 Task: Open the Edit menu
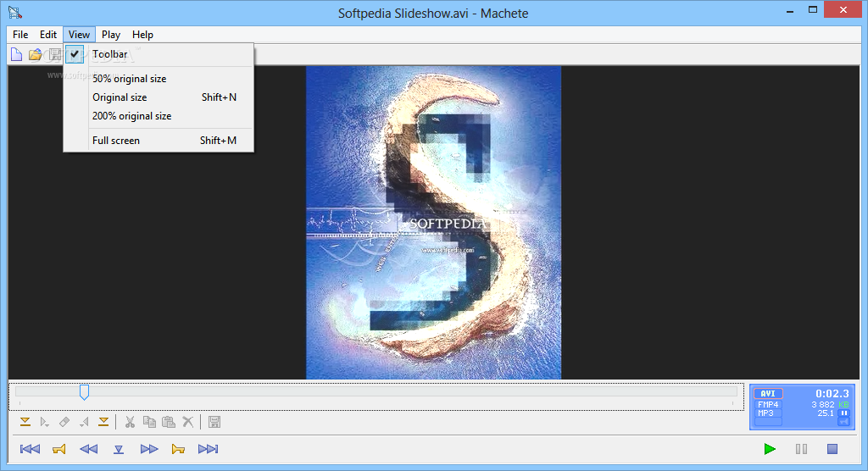(48, 35)
